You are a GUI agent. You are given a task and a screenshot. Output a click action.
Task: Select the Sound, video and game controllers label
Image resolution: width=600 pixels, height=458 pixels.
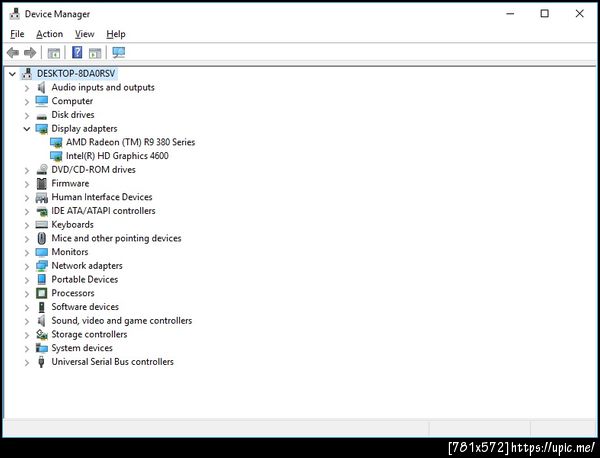pyautogui.click(x=122, y=321)
